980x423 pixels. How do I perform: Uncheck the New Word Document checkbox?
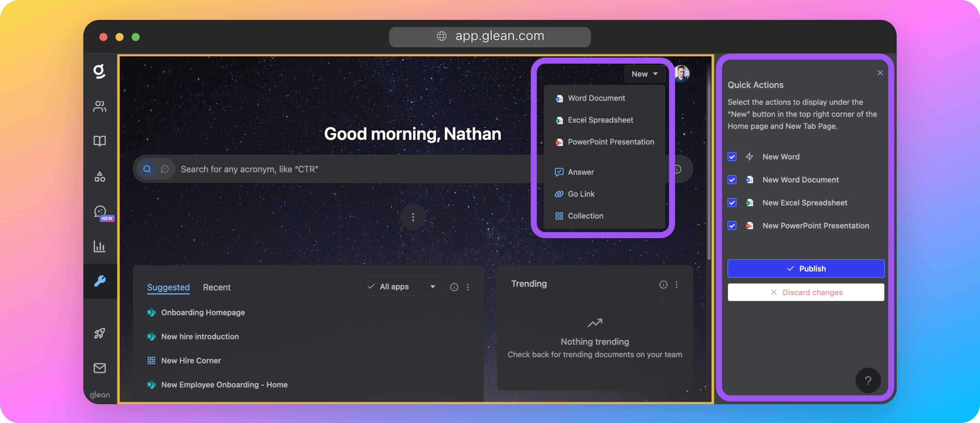tap(732, 180)
